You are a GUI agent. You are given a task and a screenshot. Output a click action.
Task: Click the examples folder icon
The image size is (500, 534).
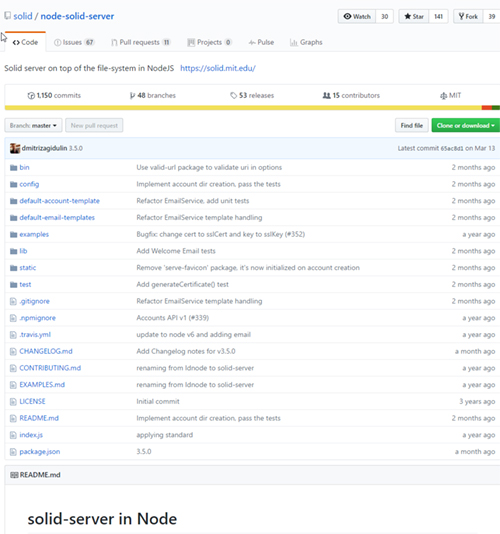[13, 234]
